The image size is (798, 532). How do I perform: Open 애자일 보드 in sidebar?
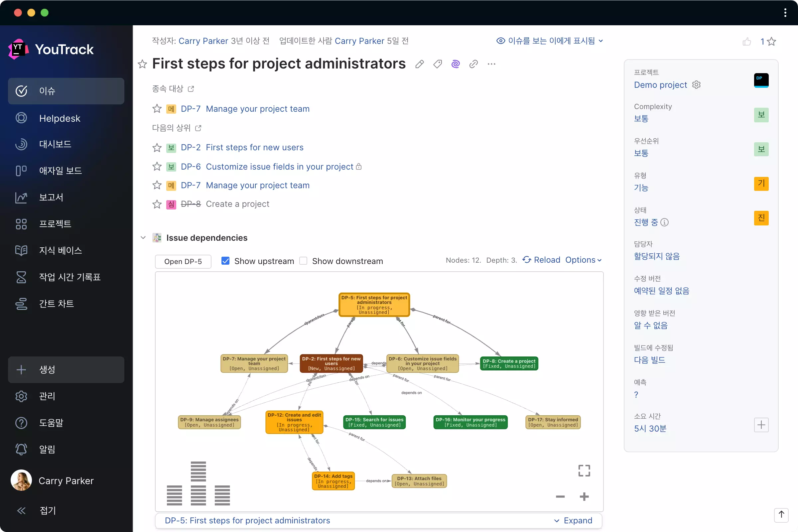(61, 170)
